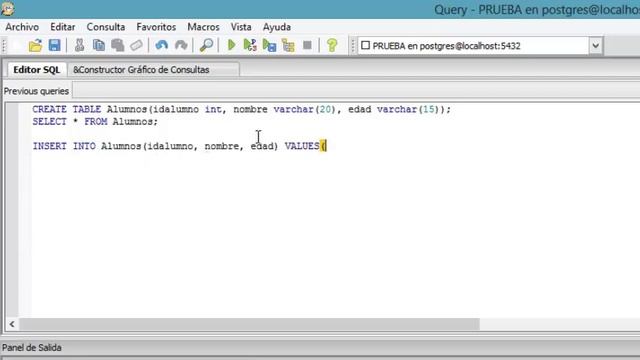640x360 pixels.
Task: Open find with the magnifier icon
Action: 206,45
